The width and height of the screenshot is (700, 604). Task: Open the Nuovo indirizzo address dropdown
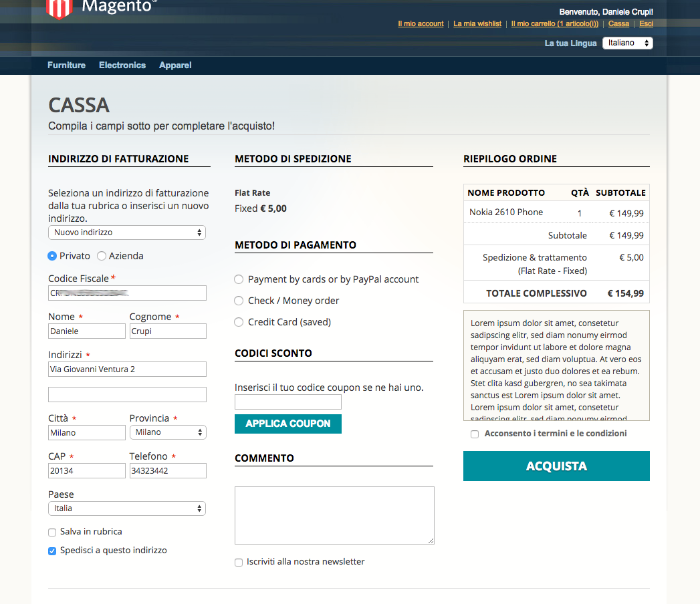(127, 233)
